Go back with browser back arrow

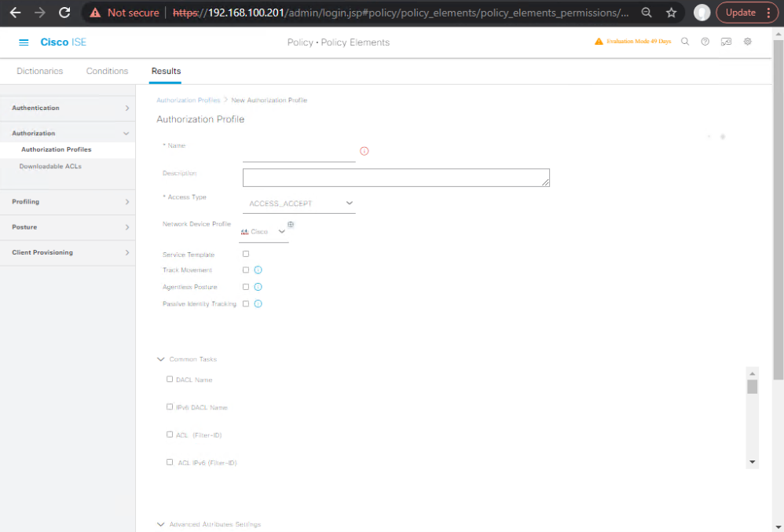click(16, 13)
